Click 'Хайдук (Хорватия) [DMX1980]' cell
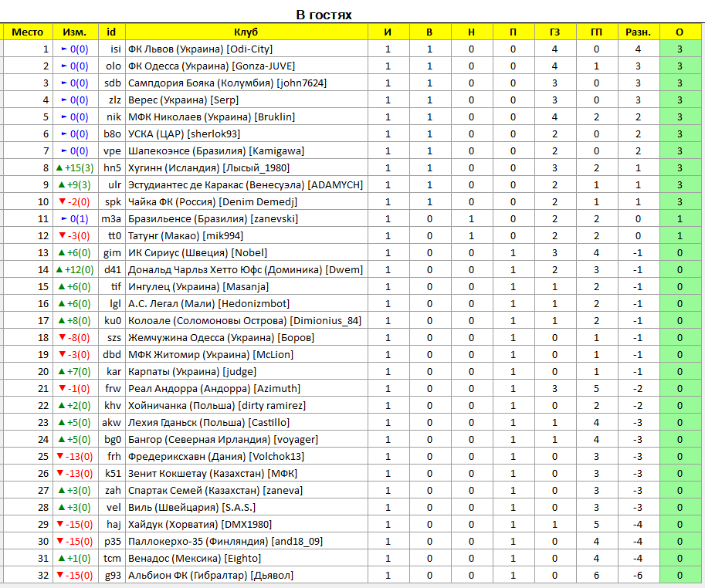 coord(246,525)
